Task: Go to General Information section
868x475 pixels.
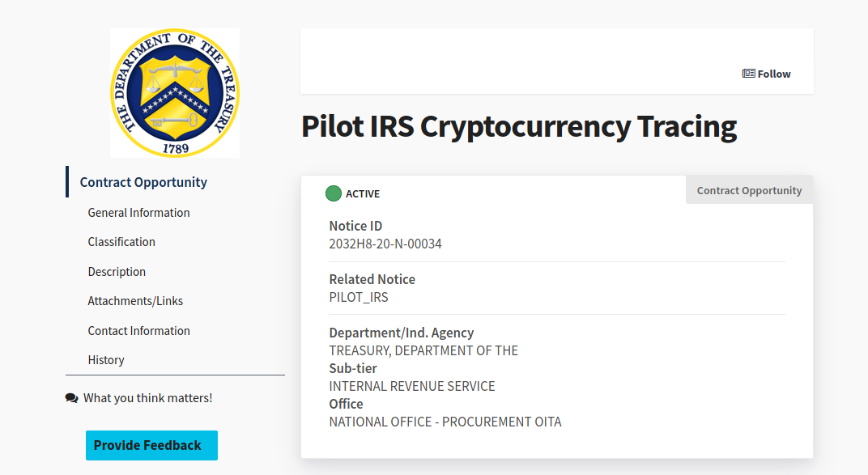Action: click(x=139, y=212)
